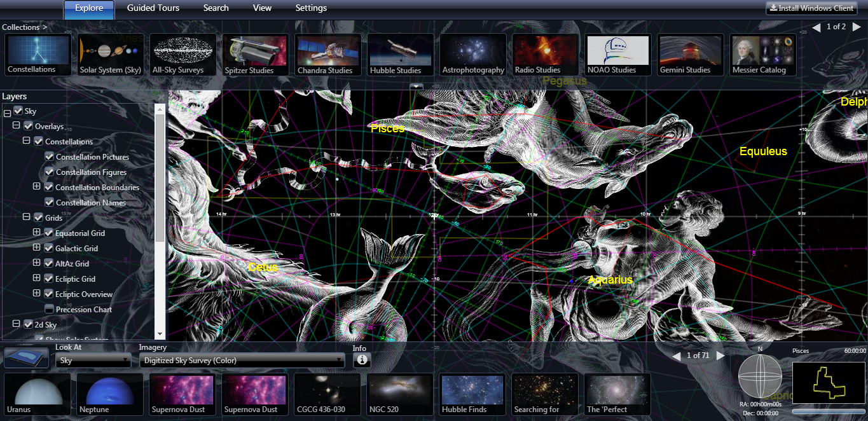Expand the Ecliptic Grid node

coord(36,278)
